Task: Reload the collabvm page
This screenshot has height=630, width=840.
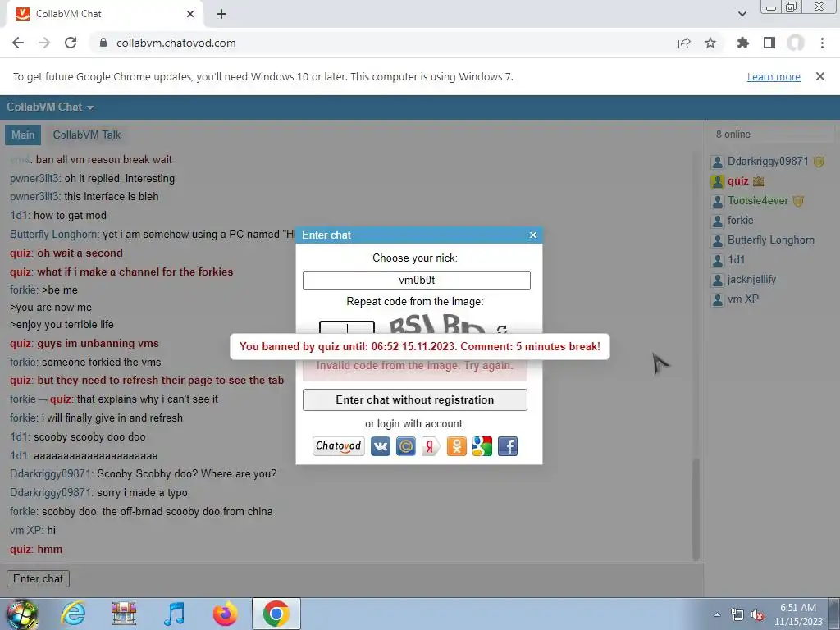Action: (71, 43)
